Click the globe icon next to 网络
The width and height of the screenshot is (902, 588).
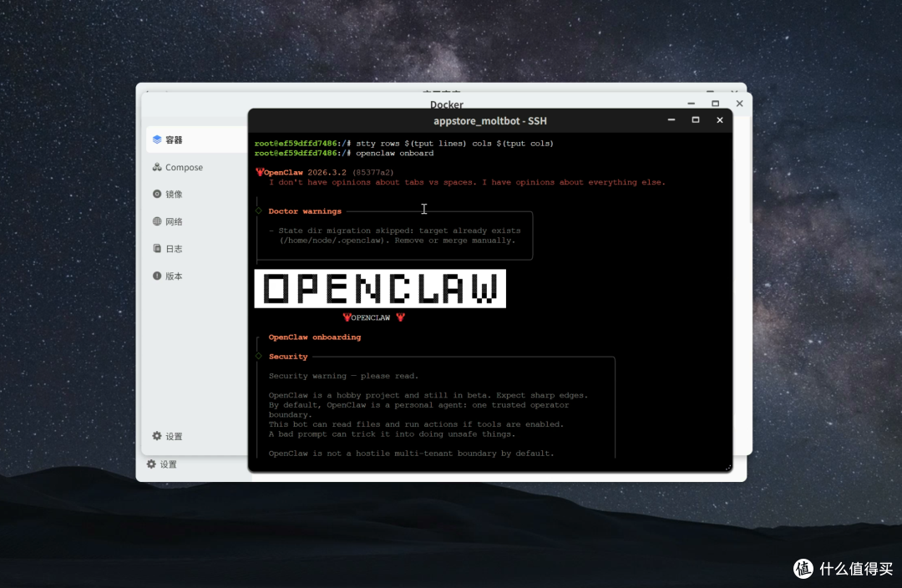(156, 221)
